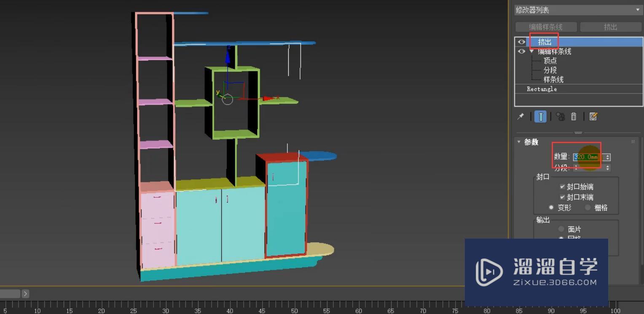Toggle eye icon of 编辑样条线 modifier
The height and width of the screenshot is (314, 644).
point(521,51)
